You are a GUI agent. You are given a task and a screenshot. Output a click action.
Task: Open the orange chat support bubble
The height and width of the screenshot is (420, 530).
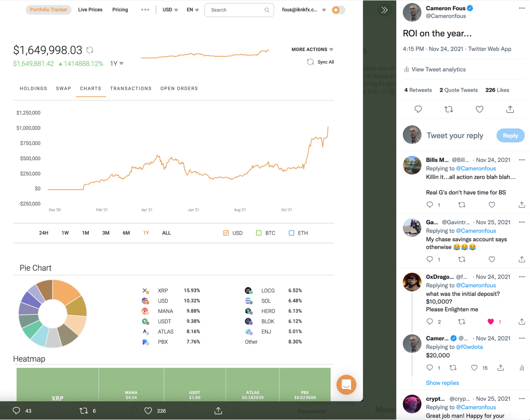[346, 384]
